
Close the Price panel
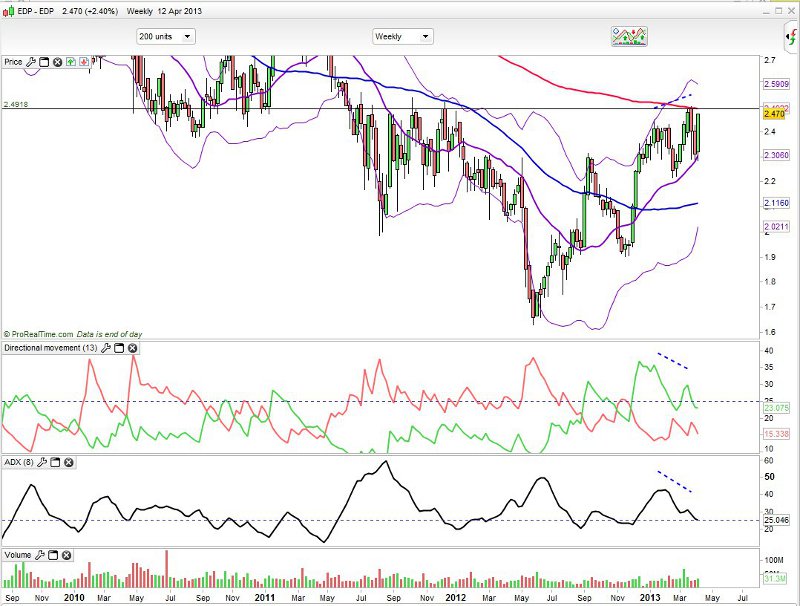point(57,62)
